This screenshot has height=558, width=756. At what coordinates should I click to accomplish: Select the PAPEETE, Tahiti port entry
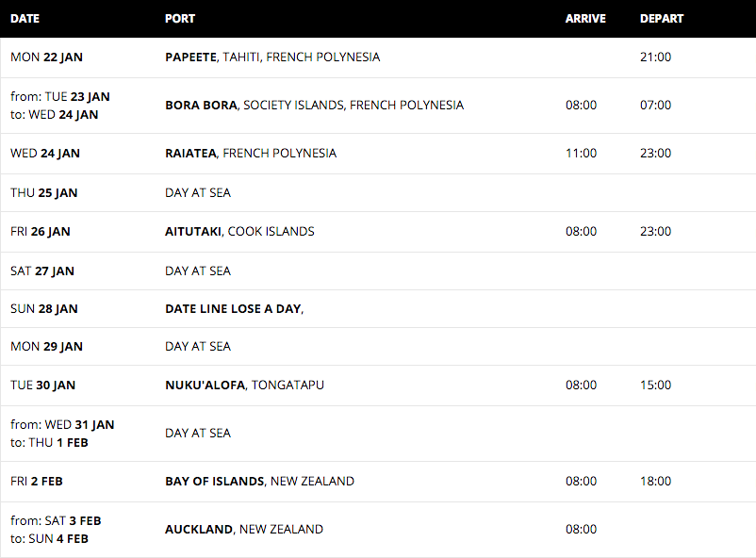272,57
